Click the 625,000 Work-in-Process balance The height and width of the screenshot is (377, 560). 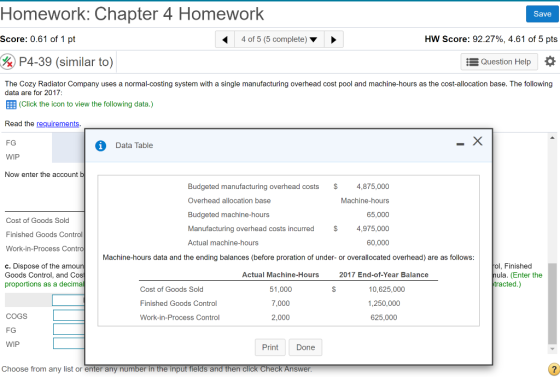pos(384,317)
